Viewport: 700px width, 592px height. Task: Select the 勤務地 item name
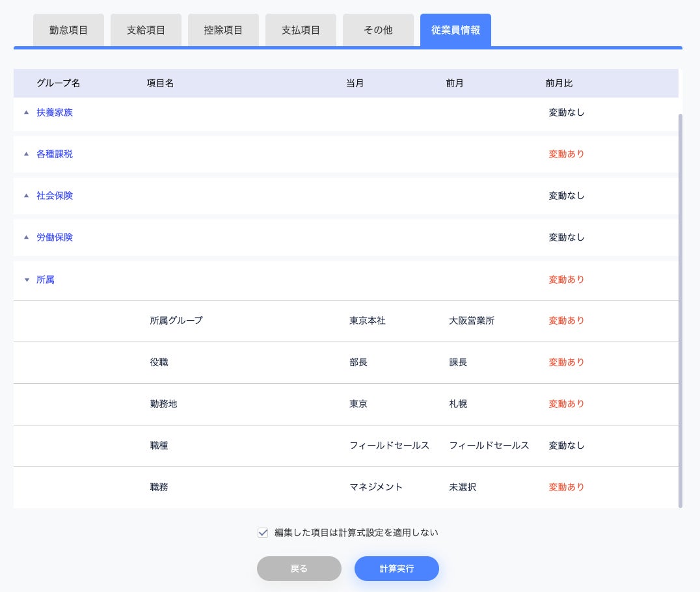tap(163, 403)
